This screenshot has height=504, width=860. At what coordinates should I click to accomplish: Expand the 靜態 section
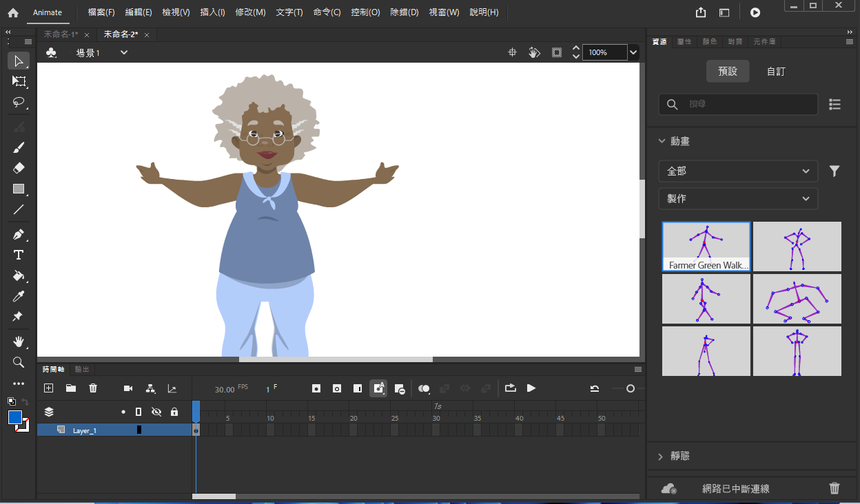point(661,456)
